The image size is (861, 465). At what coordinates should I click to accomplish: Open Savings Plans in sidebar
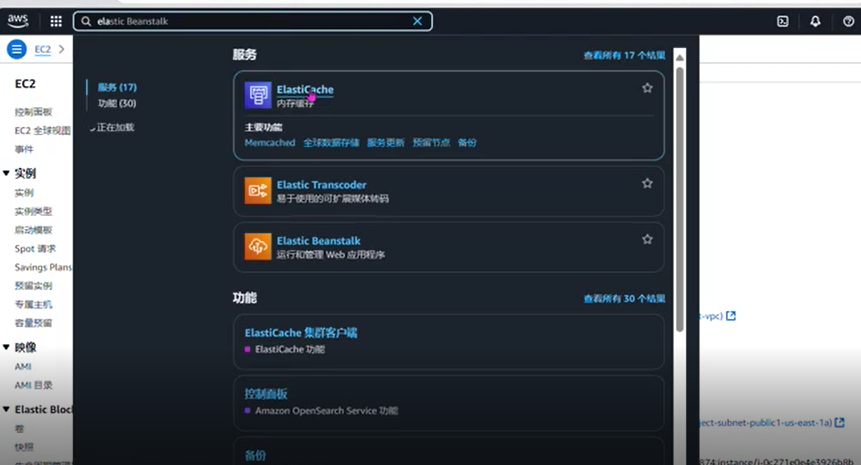pos(43,267)
